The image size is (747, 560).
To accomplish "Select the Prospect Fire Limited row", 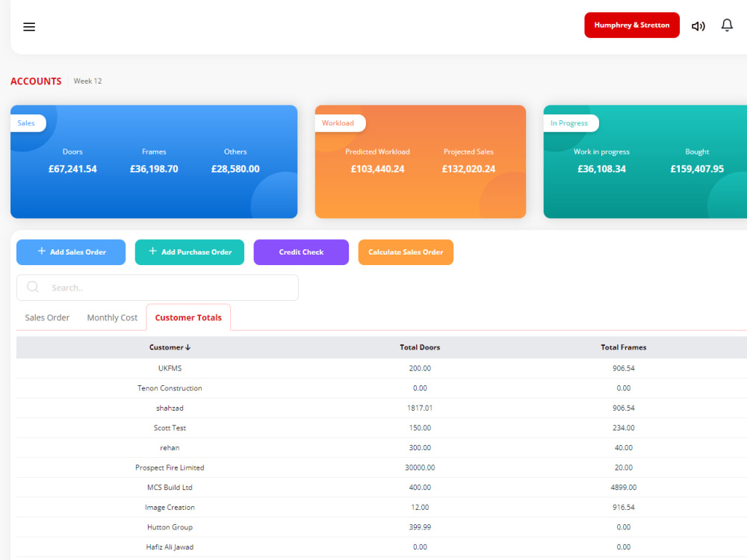I will [382, 467].
